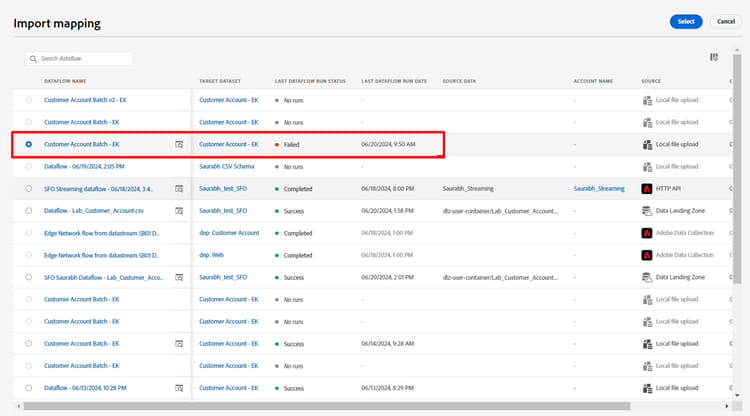Open Dataflow - Lab_Customer_Account.csv link
Image resolution: width=750 pixels, height=416 pixels.
pos(94,211)
